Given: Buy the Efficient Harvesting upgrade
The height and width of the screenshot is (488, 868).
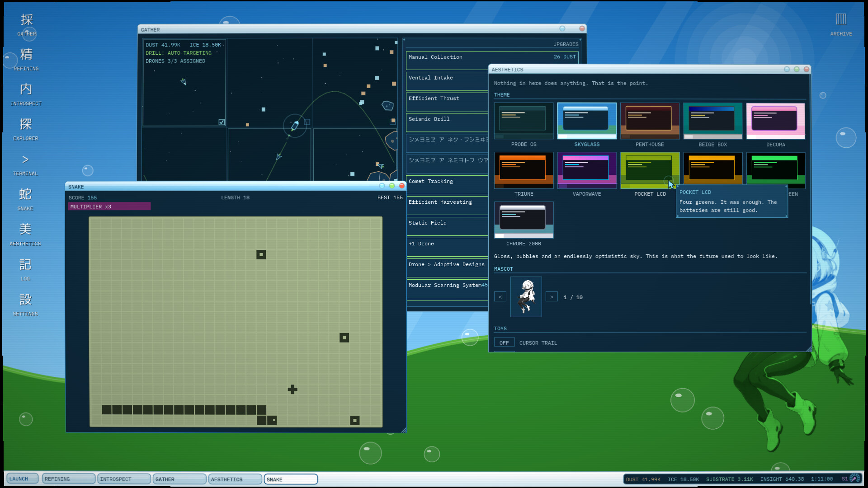Looking at the screenshot, I should (447, 206).
